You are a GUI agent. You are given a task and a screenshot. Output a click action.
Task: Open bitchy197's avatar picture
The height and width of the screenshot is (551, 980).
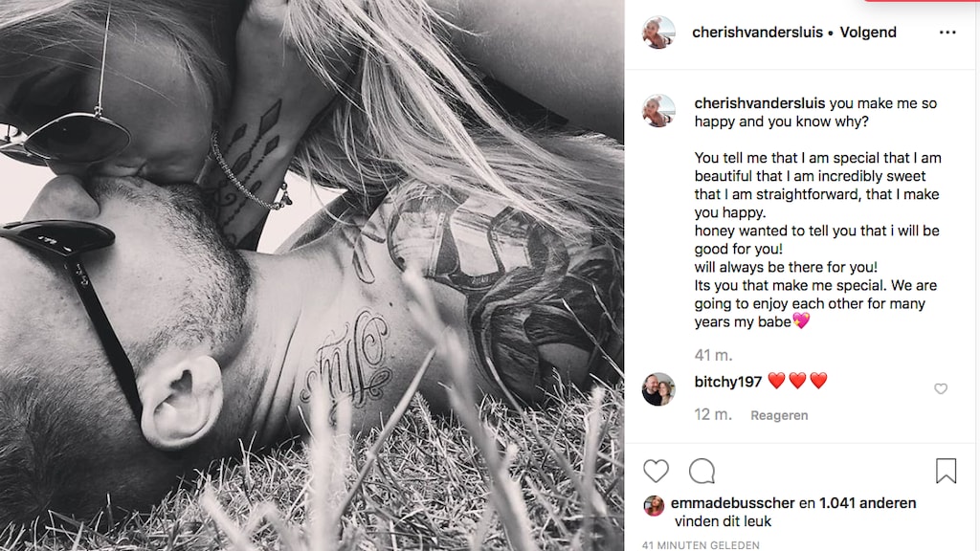tap(658, 389)
